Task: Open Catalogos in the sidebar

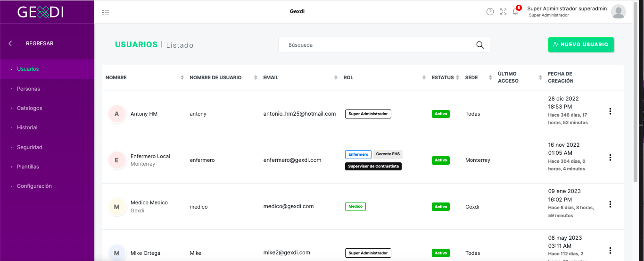Action: [x=29, y=108]
